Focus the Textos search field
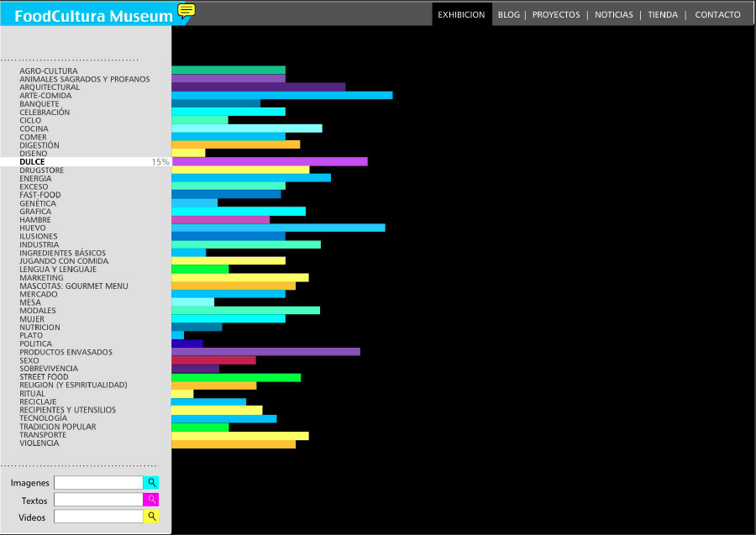The width and height of the screenshot is (756, 535). (x=98, y=500)
